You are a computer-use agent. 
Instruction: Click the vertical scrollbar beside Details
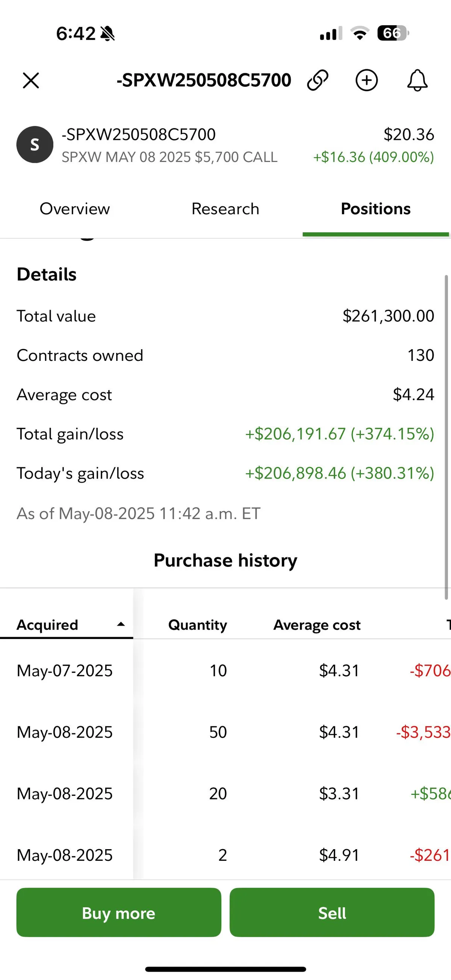click(x=446, y=438)
